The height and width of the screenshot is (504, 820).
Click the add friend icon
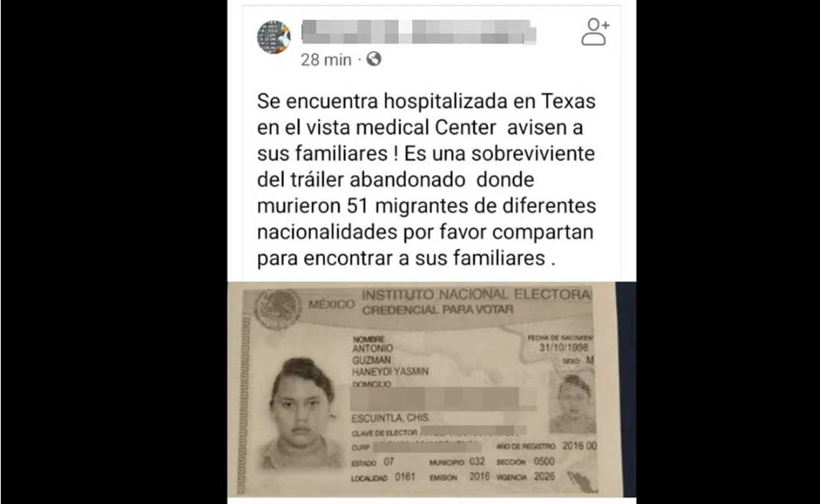(x=595, y=32)
